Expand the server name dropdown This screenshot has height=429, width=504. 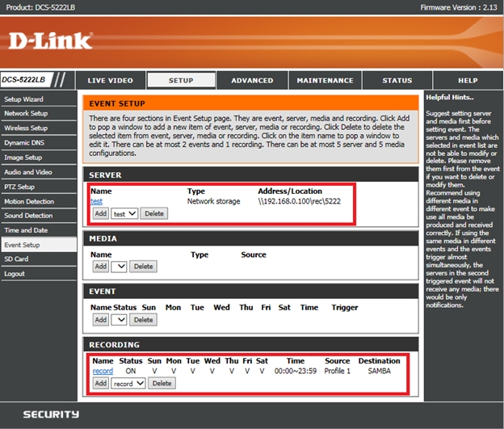tap(125, 214)
